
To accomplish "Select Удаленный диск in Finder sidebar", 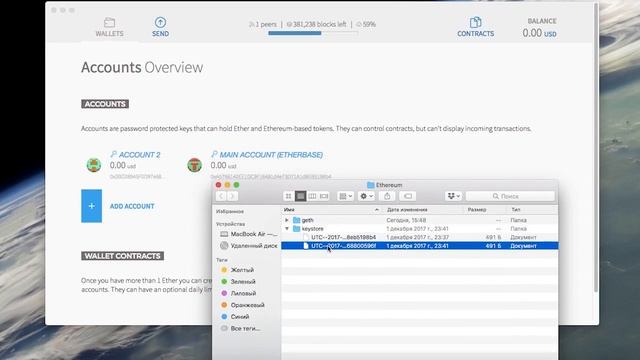I will tap(248, 246).
